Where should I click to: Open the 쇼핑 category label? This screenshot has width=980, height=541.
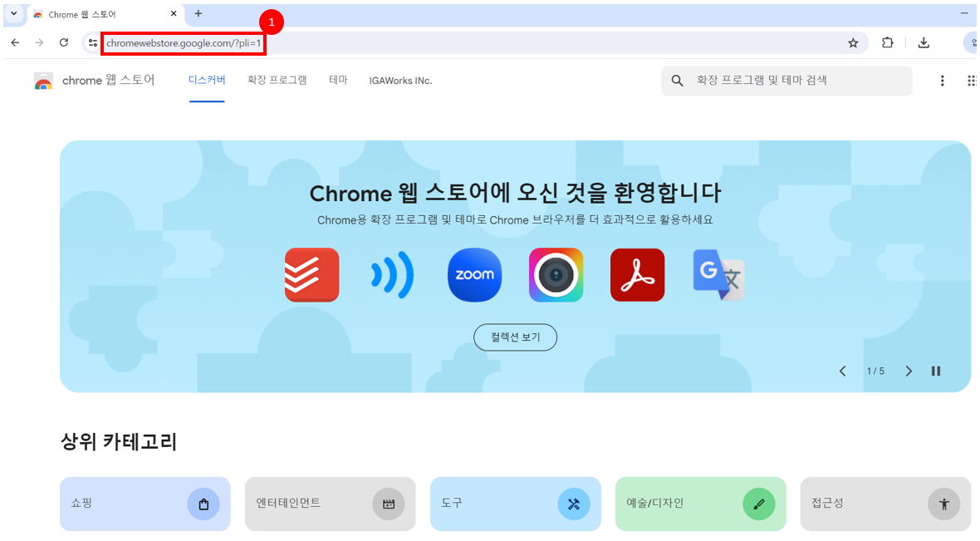tap(81, 503)
